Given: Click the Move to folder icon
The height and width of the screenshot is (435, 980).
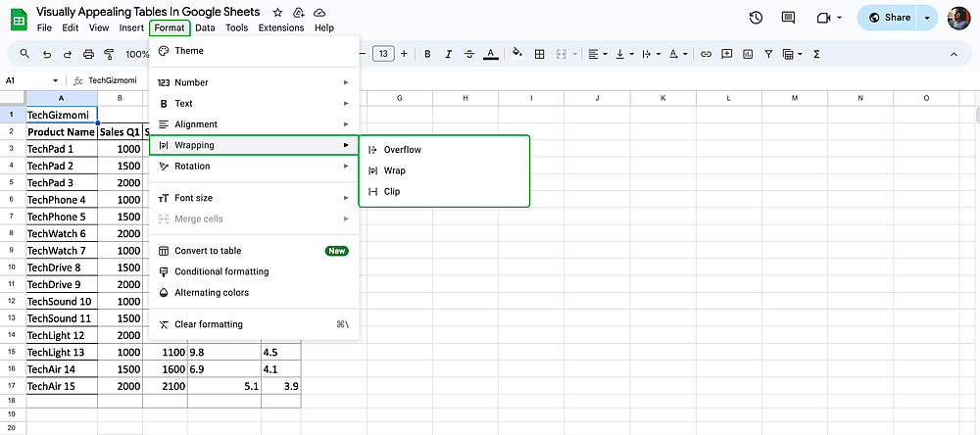Looking at the screenshot, I should [299, 13].
